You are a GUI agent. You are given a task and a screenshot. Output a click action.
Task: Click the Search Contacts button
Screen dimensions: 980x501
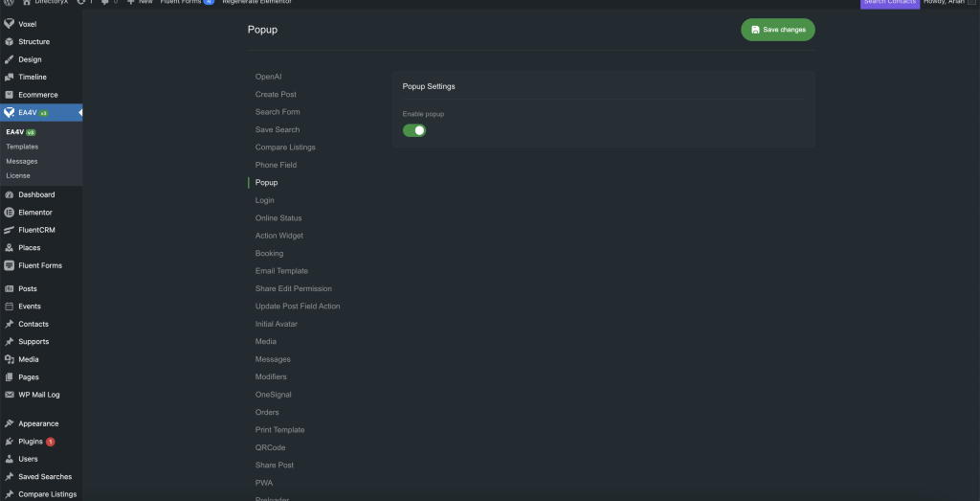(889, 3)
